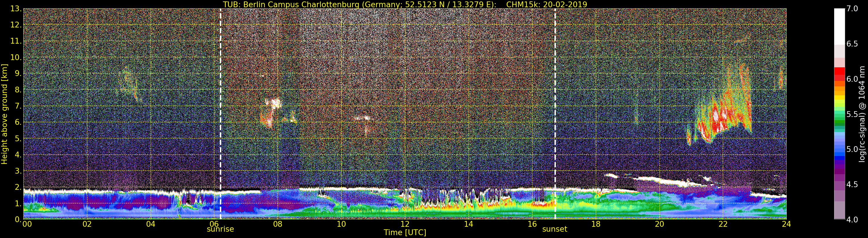This screenshot has height=238, width=868.
Task: Click the white dashed sunset marker line
Action: coord(555,114)
